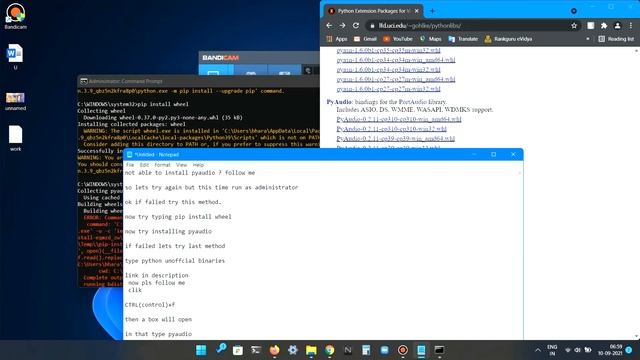This screenshot has width=640, height=360.
Task: Open Settings gear from taskbar
Action: pos(293,350)
